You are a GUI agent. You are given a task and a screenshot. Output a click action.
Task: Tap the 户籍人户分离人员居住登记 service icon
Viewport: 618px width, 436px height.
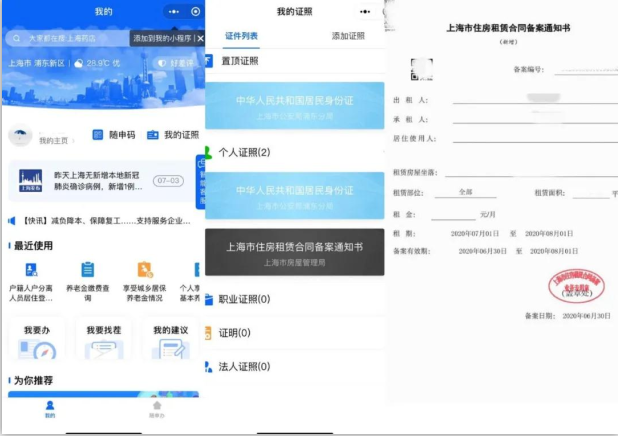click(x=31, y=269)
